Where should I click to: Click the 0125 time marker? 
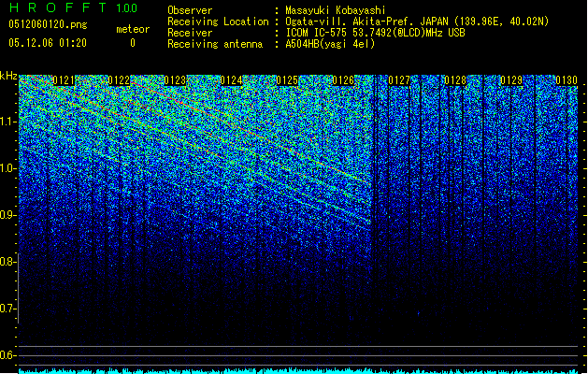[x=287, y=80]
